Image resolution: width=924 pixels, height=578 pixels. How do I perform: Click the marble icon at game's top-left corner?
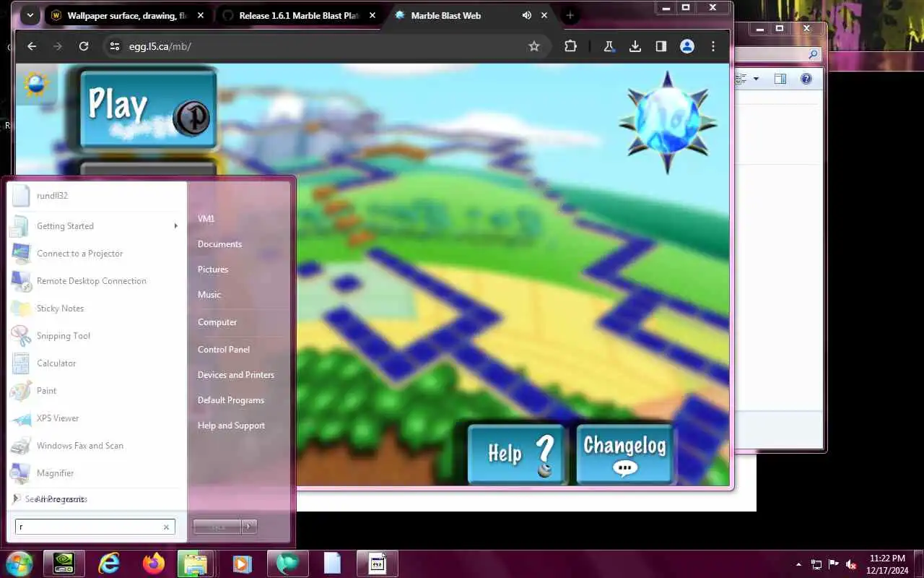(x=35, y=84)
